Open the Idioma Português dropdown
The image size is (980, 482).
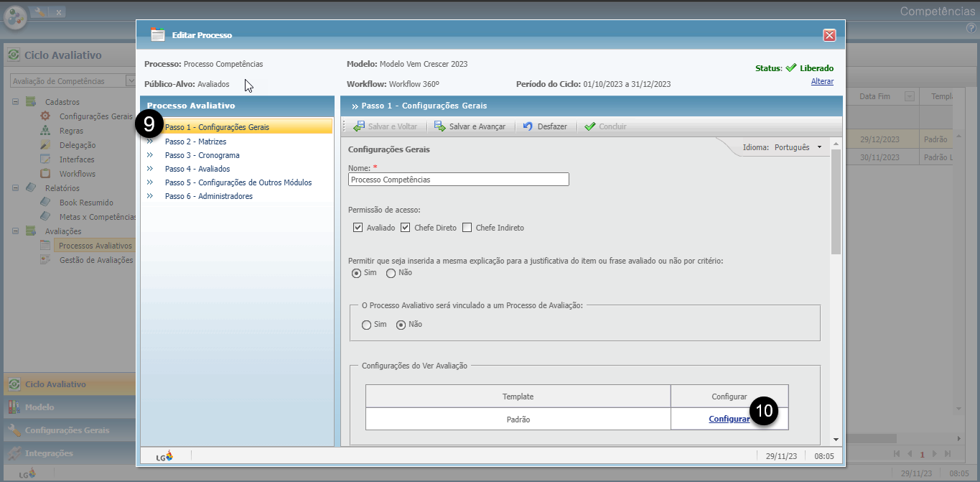pyautogui.click(x=798, y=147)
